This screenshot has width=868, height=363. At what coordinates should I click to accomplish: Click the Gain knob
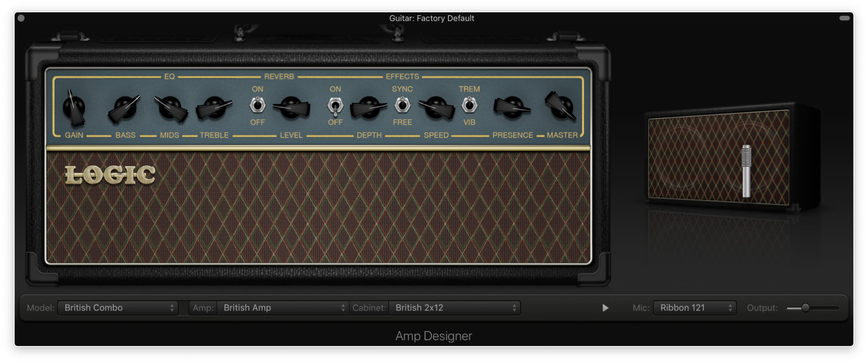[74, 108]
